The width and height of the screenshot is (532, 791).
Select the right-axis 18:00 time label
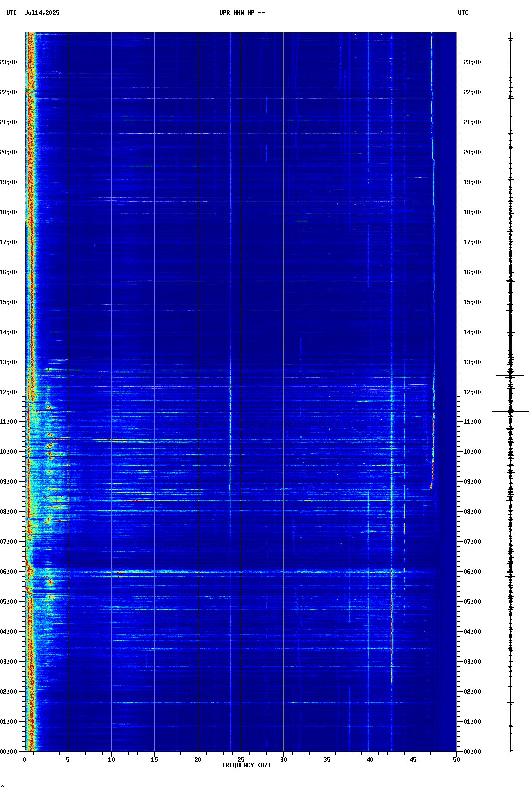(472, 212)
